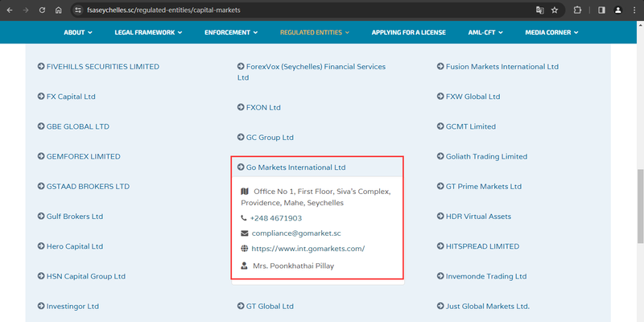The width and height of the screenshot is (644, 322).
Task: Expand the HITSPREAD LIMITED entry
Action: click(478, 246)
